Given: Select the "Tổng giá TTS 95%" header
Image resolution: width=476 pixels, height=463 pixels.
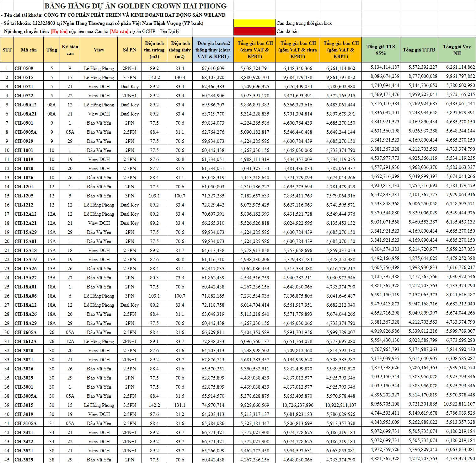Looking at the screenshot, I should 381,50.
